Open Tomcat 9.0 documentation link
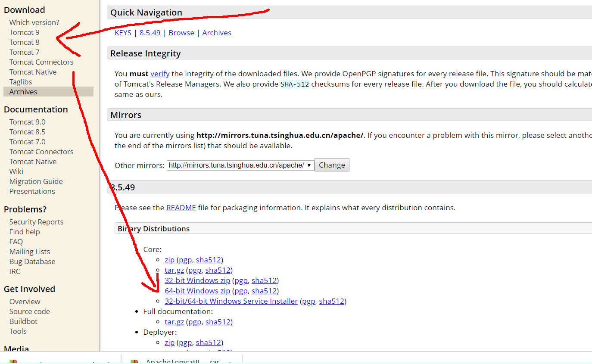 point(28,122)
